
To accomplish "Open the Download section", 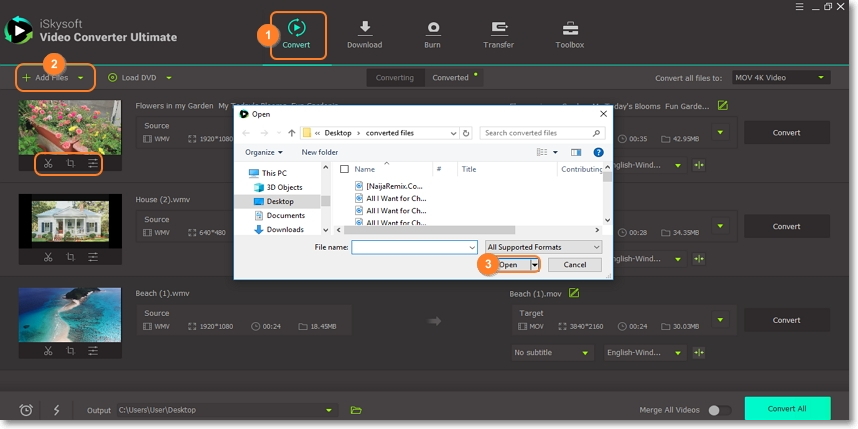I will click(x=364, y=33).
